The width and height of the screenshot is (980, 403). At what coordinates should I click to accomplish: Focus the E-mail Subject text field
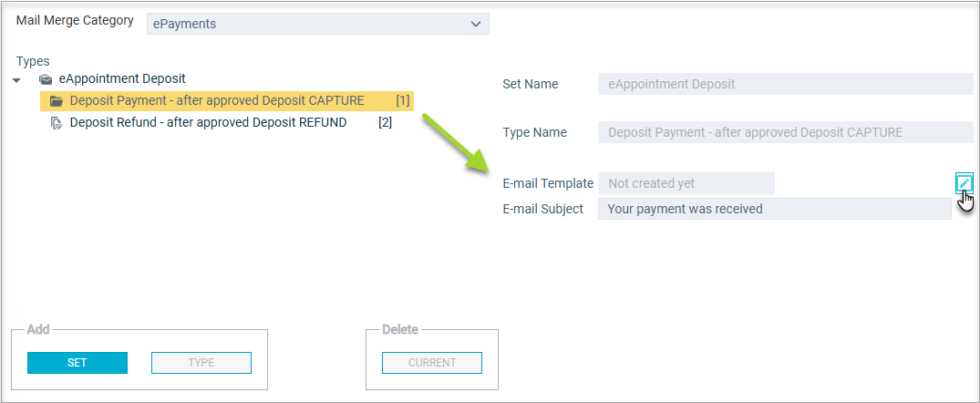pyautogui.click(x=774, y=209)
